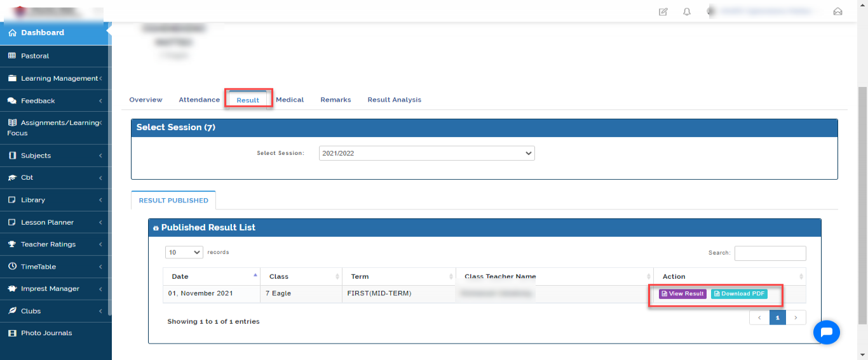Expand the Subjects submenu chevron
Screen dimensions: 868x360
tap(100, 156)
